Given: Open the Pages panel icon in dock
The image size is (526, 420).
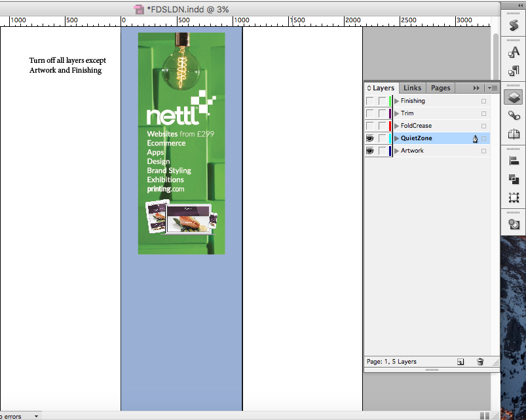Looking at the screenshot, I should point(514,135).
